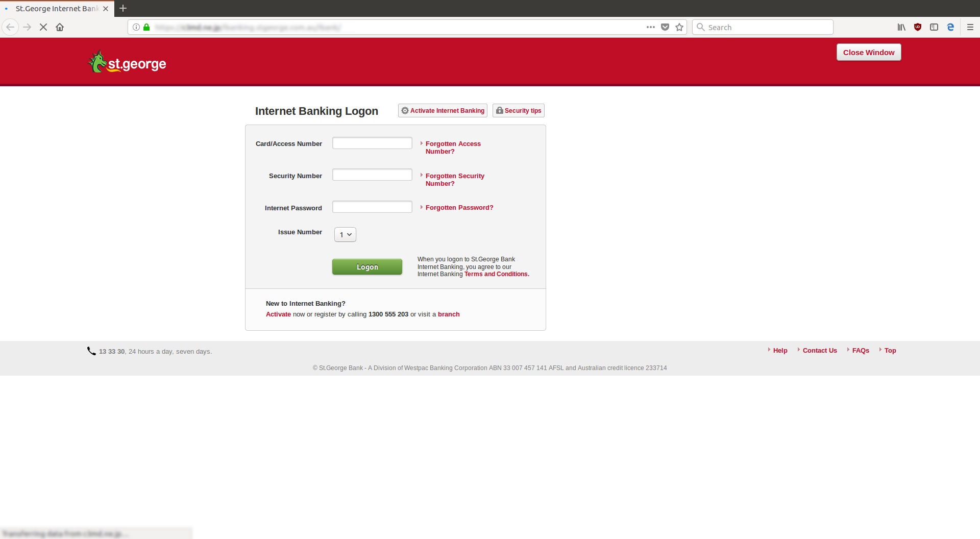Click Activate Internet Banking button
Image resolution: width=980 pixels, height=539 pixels.
[x=443, y=111]
